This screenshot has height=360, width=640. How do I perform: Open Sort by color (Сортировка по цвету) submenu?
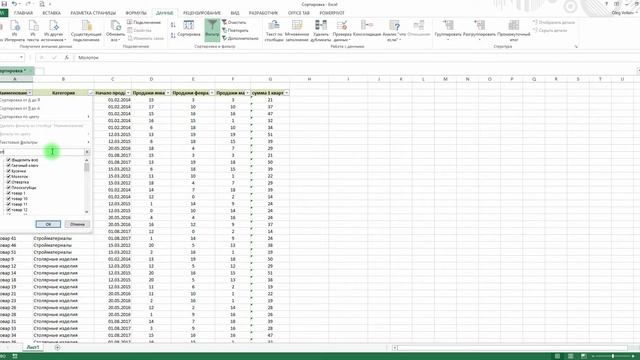pos(45,117)
